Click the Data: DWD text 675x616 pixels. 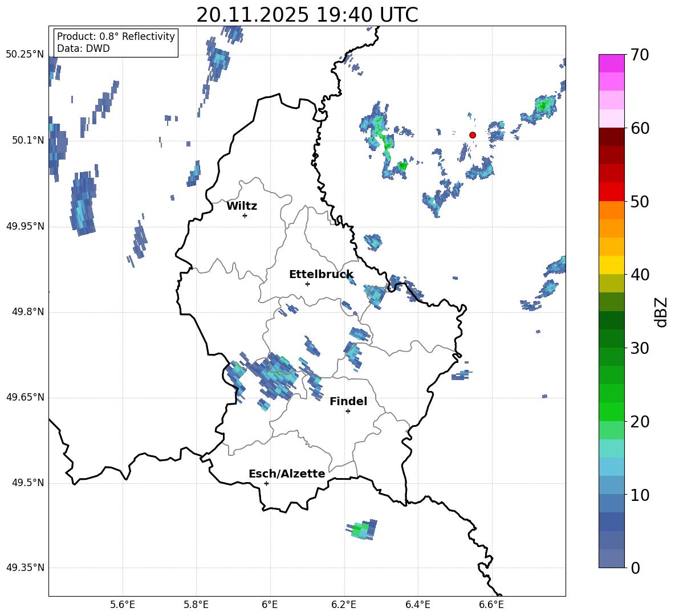tap(83, 48)
